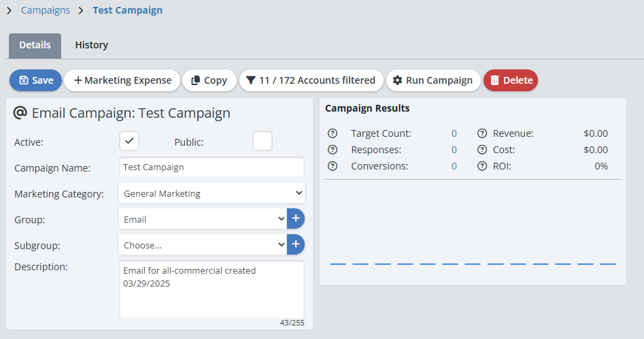Click the help icon next to Responses
This screenshot has height=339, width=644.
(x=333, y=150)
